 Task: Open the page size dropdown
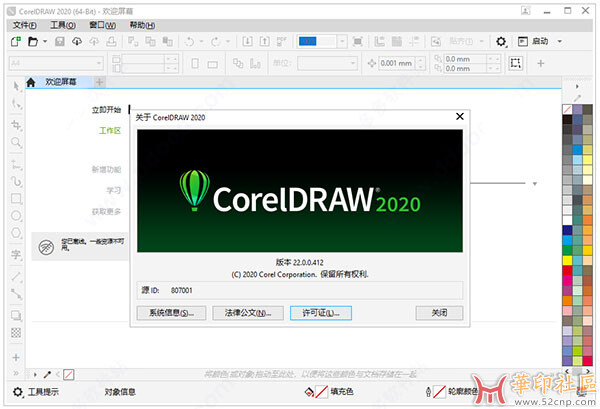coord(99,63)
